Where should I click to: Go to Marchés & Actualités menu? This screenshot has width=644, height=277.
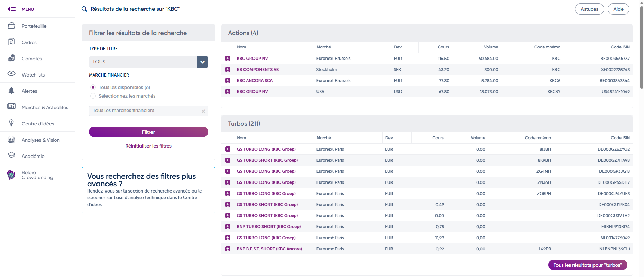pos(45,107)
